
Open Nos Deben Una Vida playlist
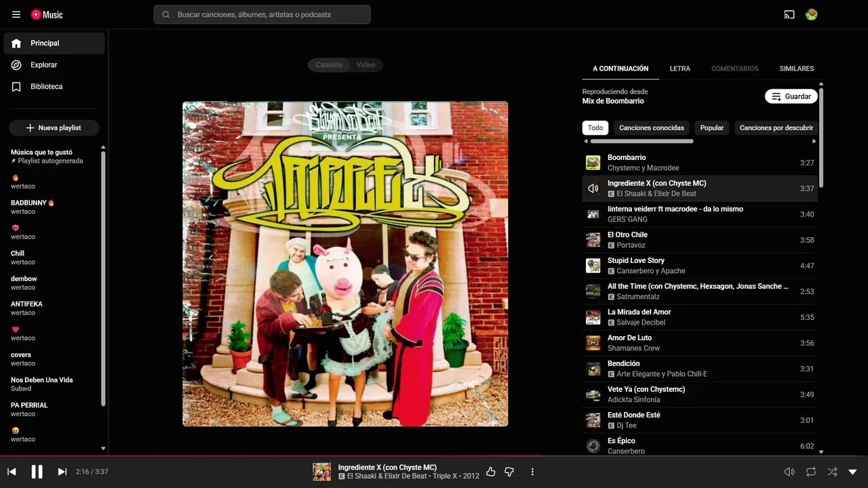coord(54,384)
